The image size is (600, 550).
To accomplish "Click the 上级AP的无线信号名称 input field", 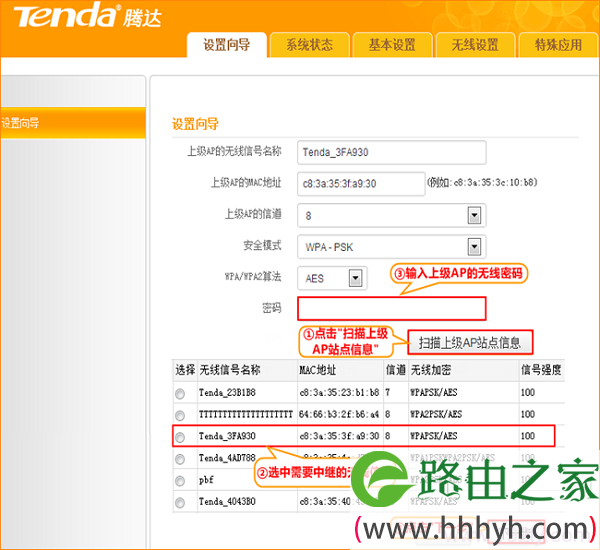I will [391, 152].
